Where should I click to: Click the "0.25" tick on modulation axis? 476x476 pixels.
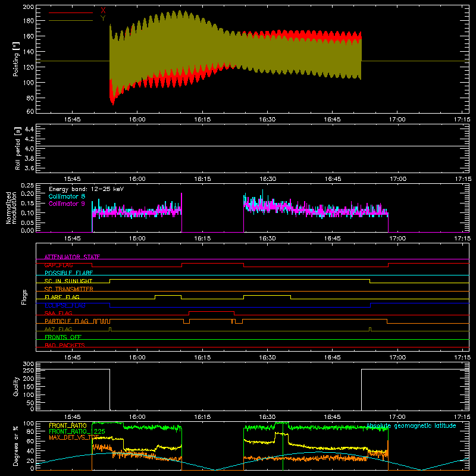(27, 185)
